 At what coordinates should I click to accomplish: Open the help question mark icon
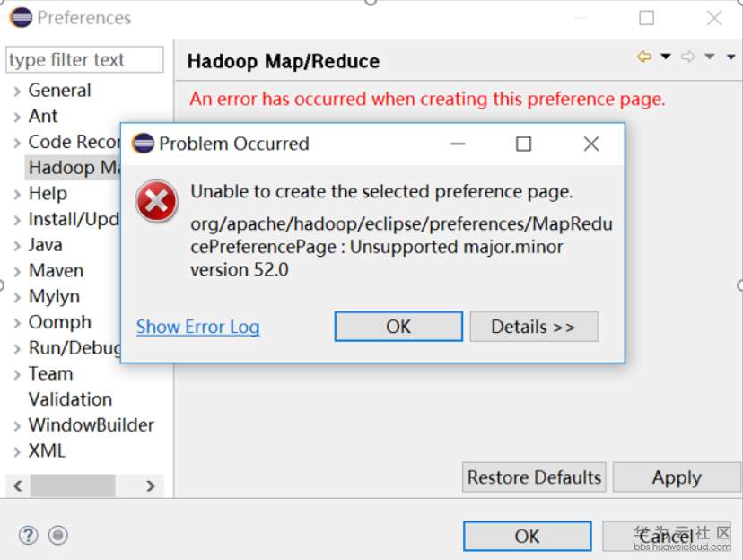coord(28,536)
